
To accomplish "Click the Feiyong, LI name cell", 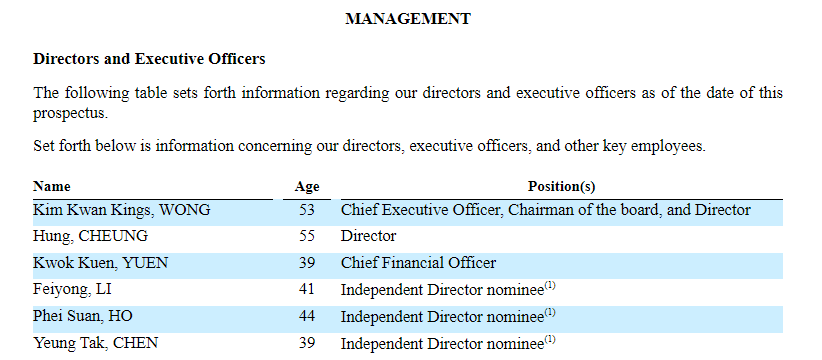I will point(72,289).
